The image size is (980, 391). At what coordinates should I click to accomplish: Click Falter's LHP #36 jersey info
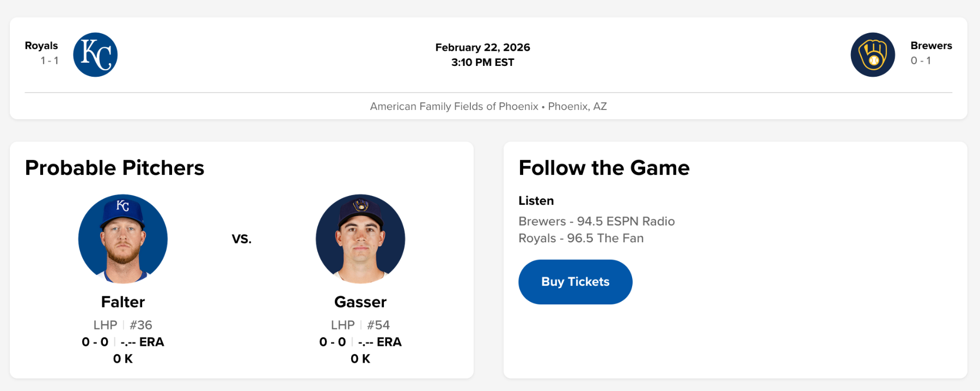(123, 325)
